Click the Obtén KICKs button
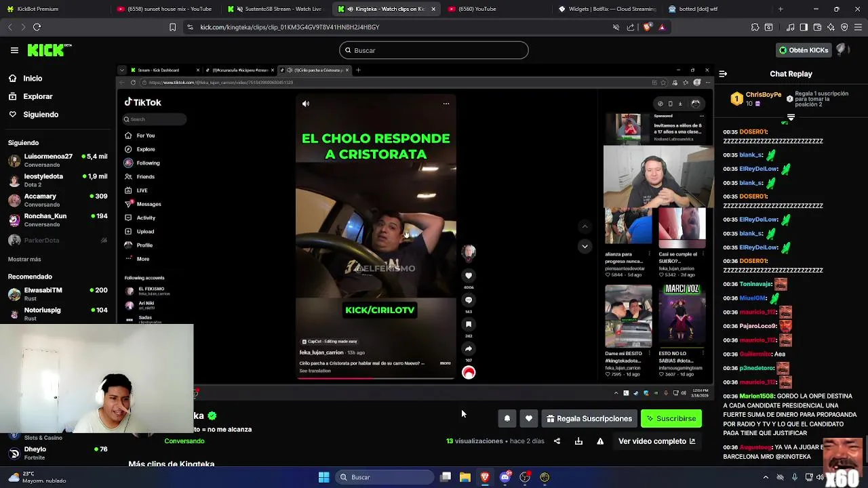This screenshot has height=488, width=868. pyautogui.click(x=804, y=50)
